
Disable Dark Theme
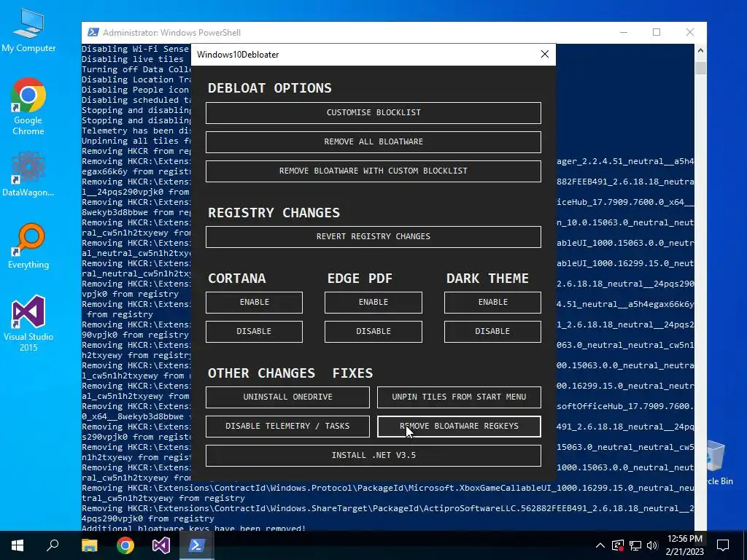(x=492, y=332)
